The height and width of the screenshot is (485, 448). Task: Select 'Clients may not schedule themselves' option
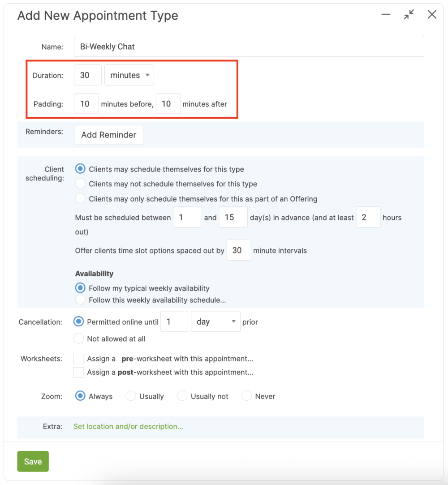point(80,184)
